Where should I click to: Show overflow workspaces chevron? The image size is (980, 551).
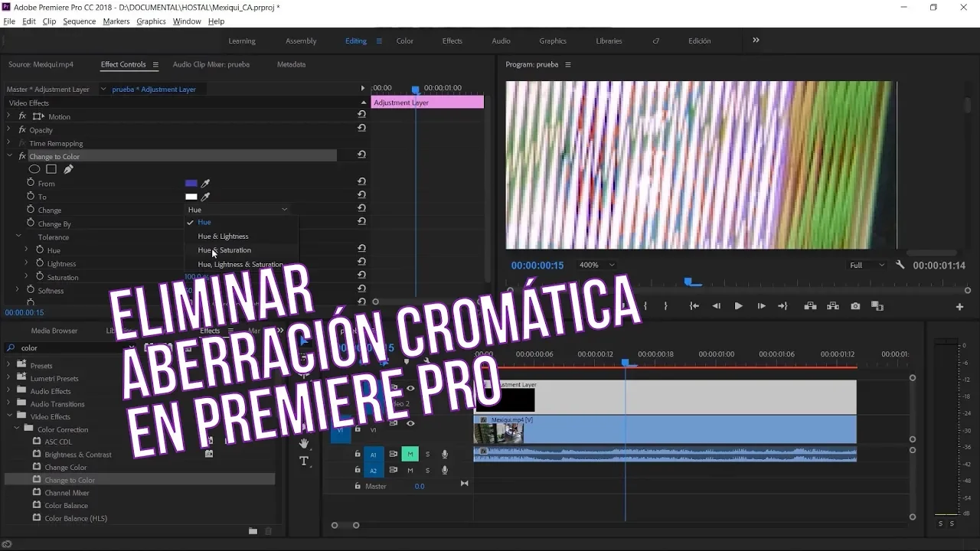[x=756, y=40]
